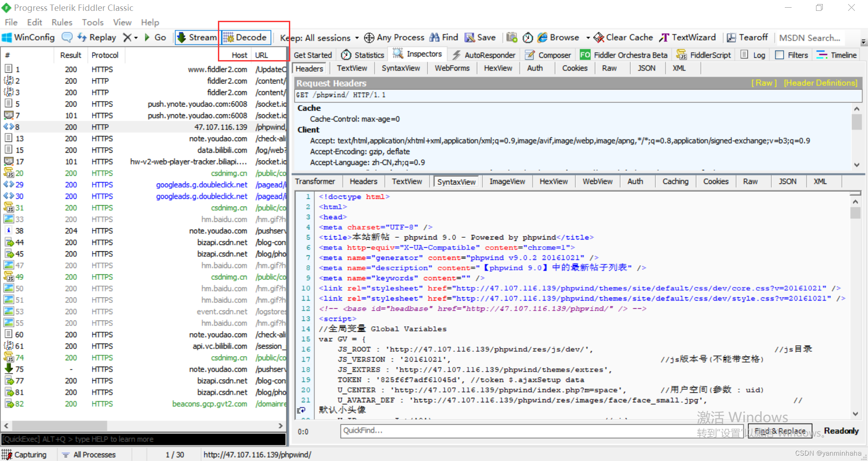Open the FiddlerScript tab
The height and width of the screenshot is (461, 868).
[x=703, y=55]
